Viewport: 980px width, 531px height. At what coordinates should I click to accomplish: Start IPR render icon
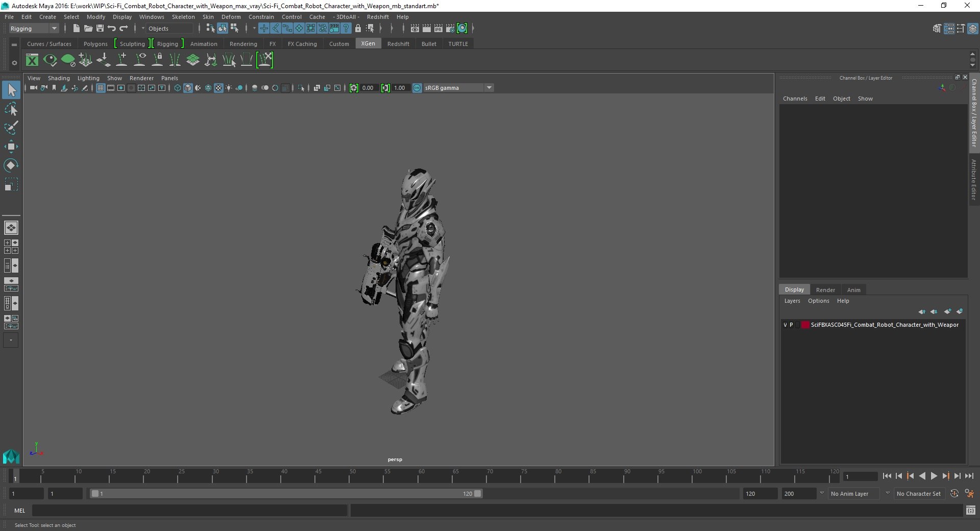pos(438,29)
